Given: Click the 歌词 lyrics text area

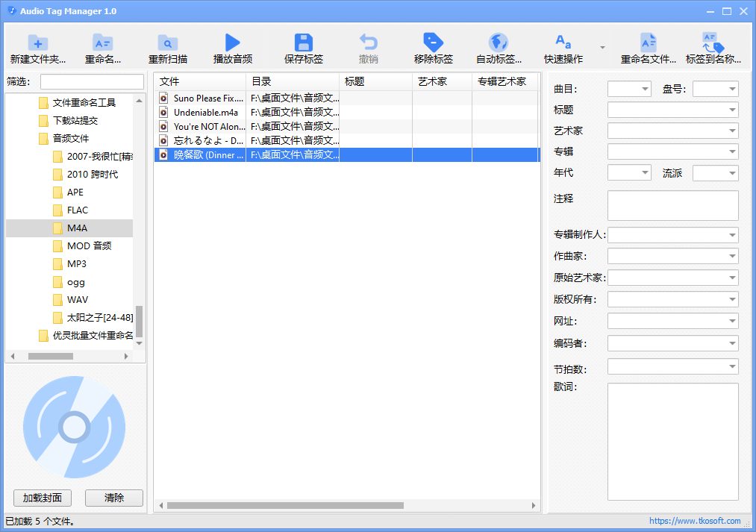Looking at the screenshot, I should coord(672,442).
